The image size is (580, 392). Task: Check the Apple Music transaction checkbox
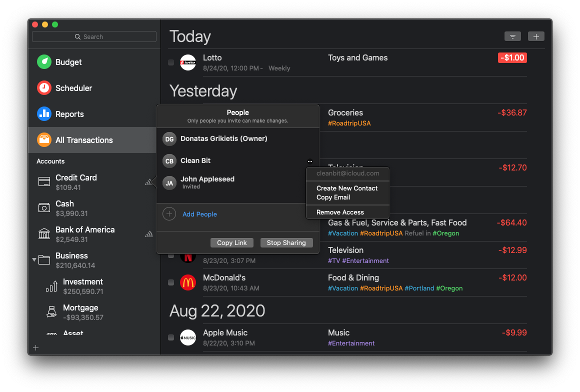(170, 337)
